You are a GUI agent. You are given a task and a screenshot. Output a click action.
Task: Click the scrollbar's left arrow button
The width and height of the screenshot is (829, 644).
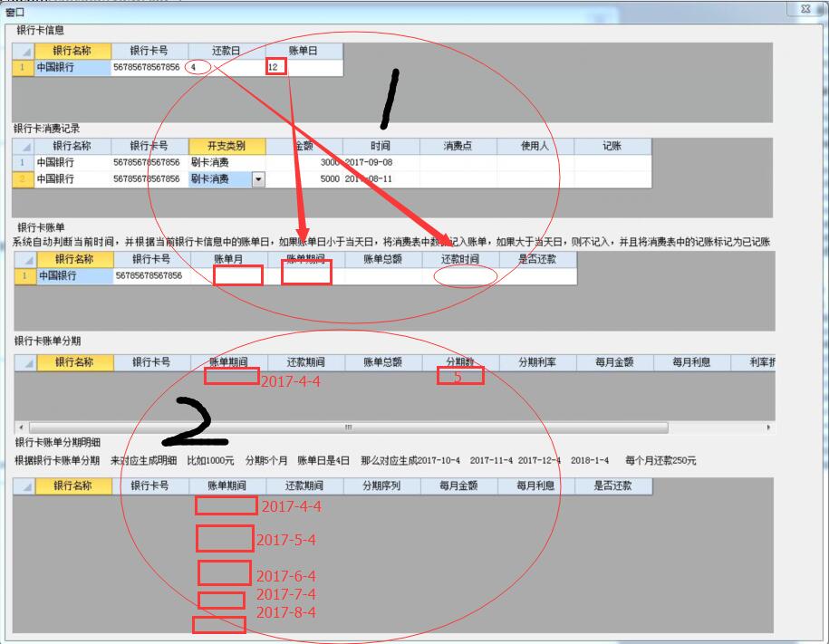(20, 428)
